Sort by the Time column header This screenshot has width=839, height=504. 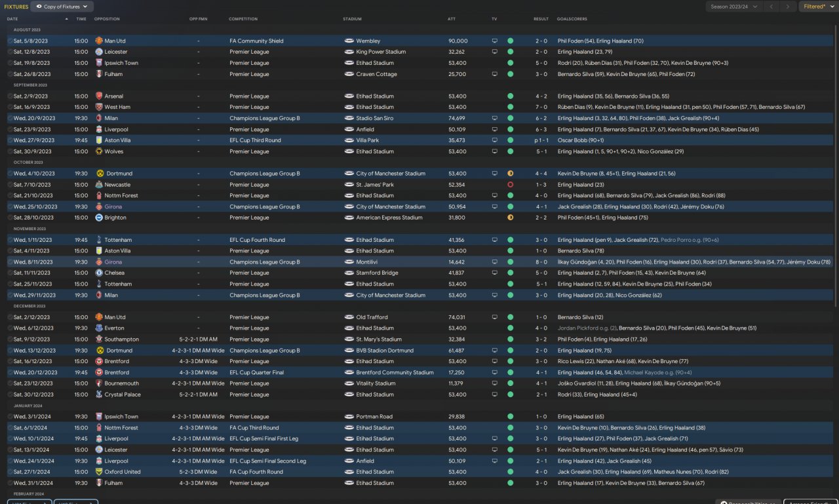(x=81, y=19)
